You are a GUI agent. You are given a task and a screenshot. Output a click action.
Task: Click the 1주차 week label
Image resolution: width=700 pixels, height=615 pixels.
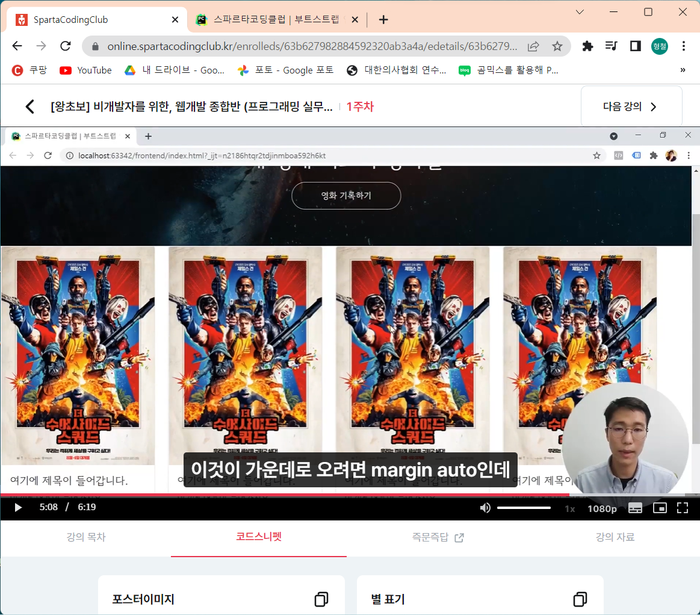[360, 106]
